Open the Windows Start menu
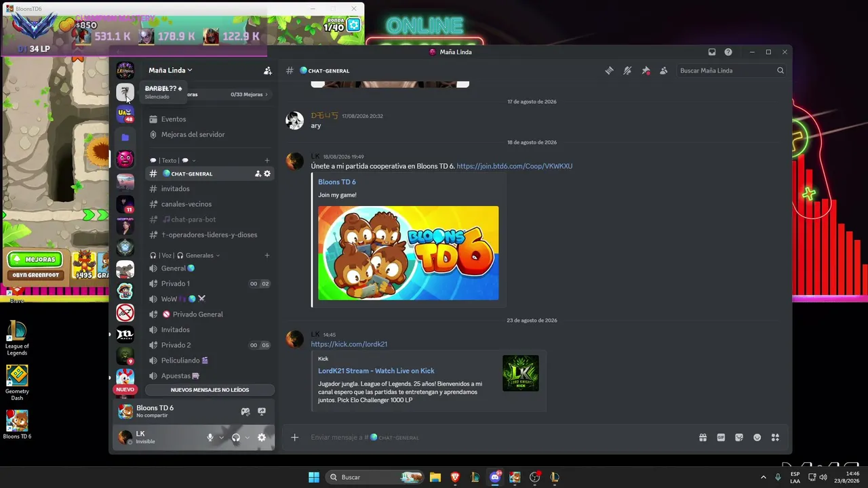The image size is (868, 488). (314, 477)
